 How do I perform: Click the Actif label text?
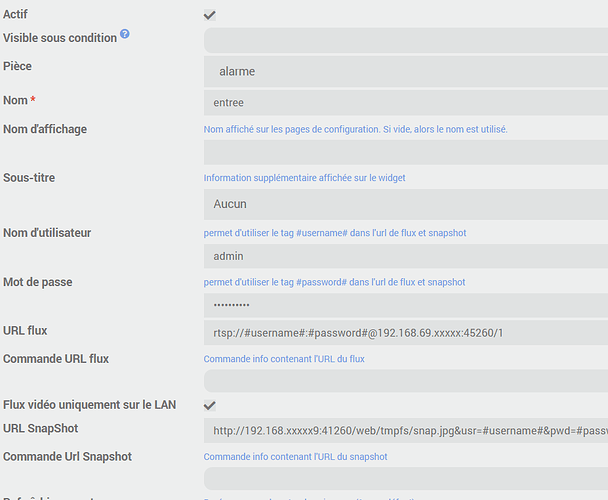[17, 13]
